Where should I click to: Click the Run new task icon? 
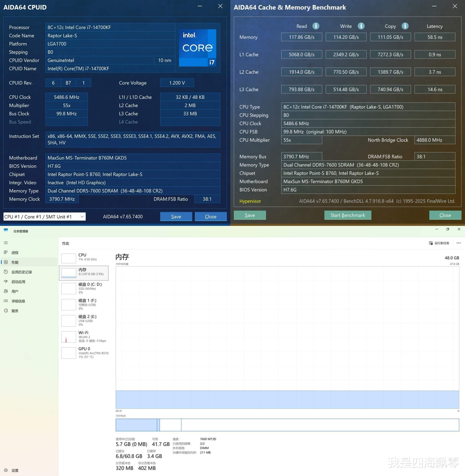[431, 243]
